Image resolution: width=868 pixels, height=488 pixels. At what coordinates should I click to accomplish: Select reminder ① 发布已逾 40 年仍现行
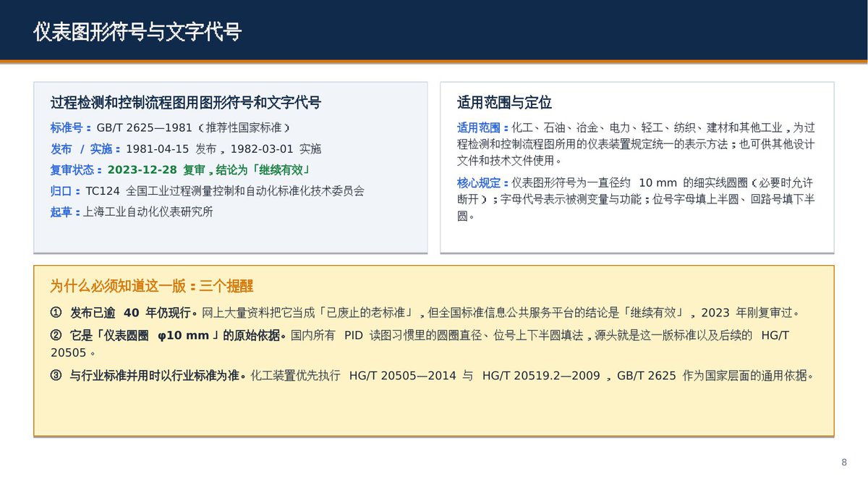click(124, 314)
